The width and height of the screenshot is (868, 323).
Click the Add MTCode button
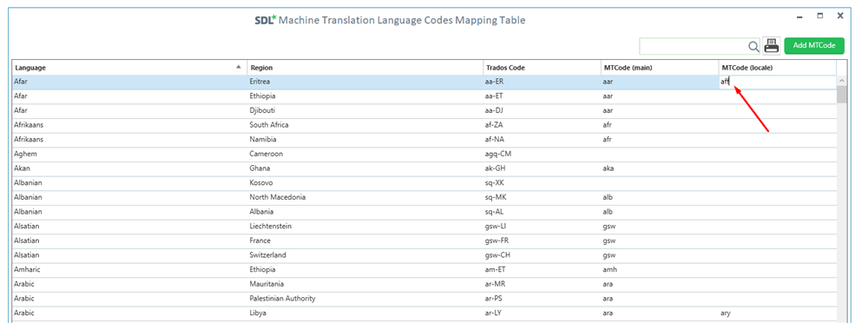click(814, 45)
